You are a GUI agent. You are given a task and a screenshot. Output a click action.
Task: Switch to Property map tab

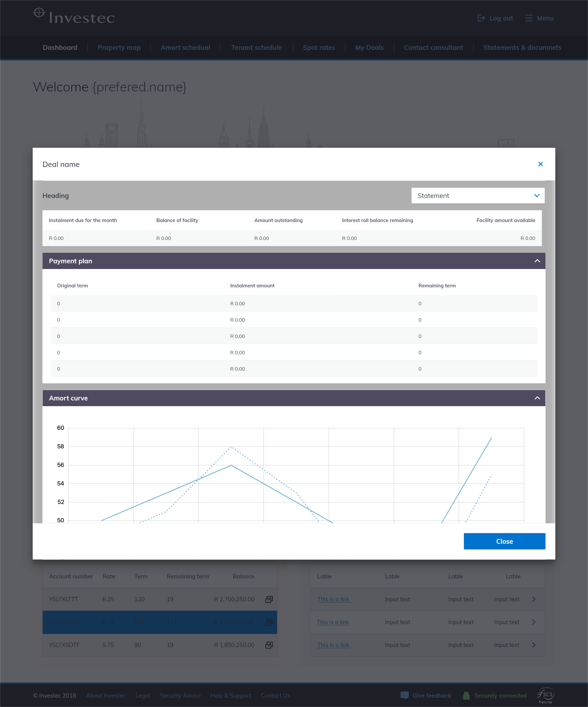119,48
